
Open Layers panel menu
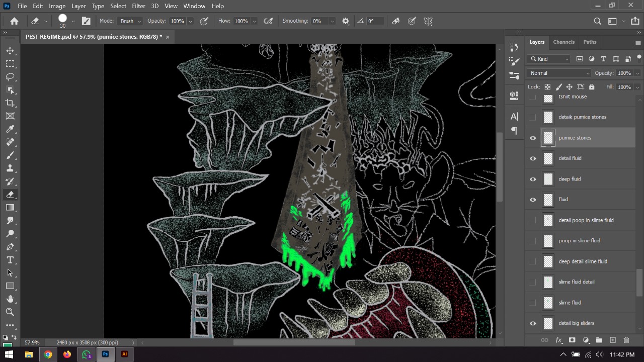(638, 43)
